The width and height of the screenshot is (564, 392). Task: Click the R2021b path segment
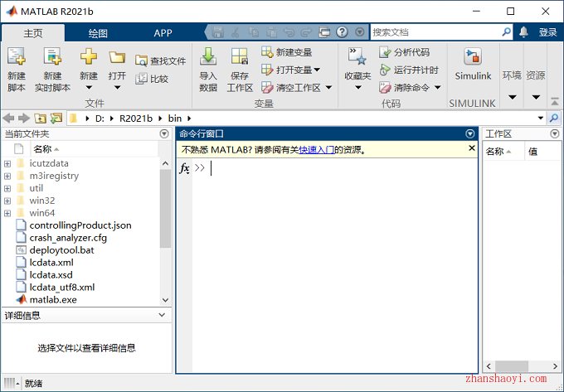pyautogui.click(x=136, y=119)
